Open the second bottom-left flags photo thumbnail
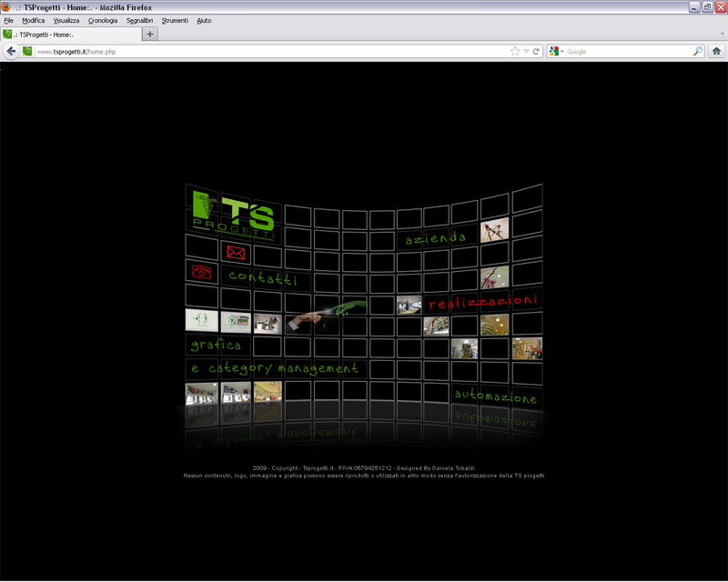 tap(236, 392)
